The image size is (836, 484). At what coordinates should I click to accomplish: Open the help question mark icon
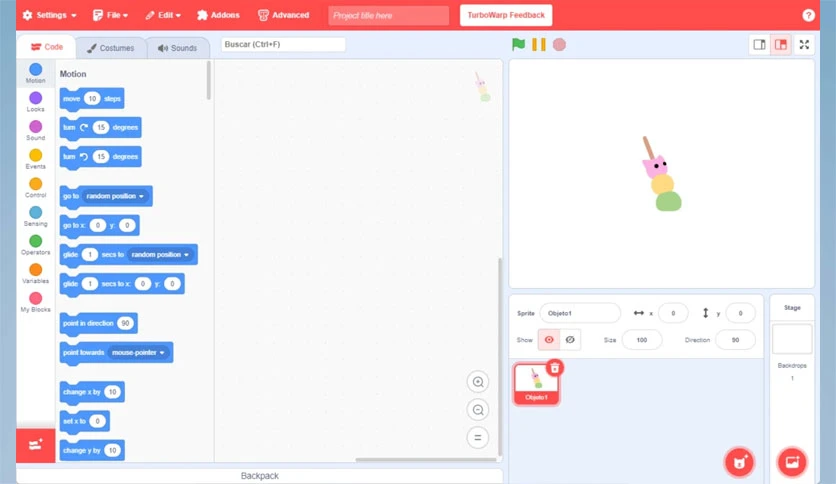[808, 15]
